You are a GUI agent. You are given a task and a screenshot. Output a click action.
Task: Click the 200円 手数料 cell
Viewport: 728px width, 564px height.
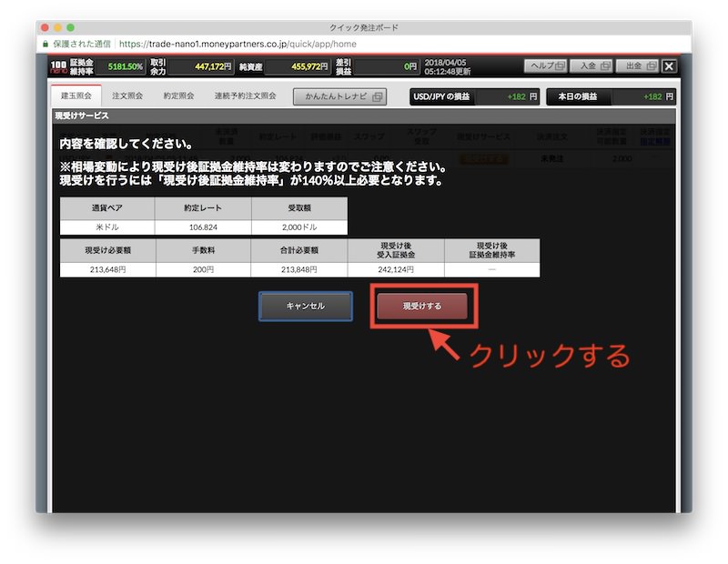(x=203, y=269)
